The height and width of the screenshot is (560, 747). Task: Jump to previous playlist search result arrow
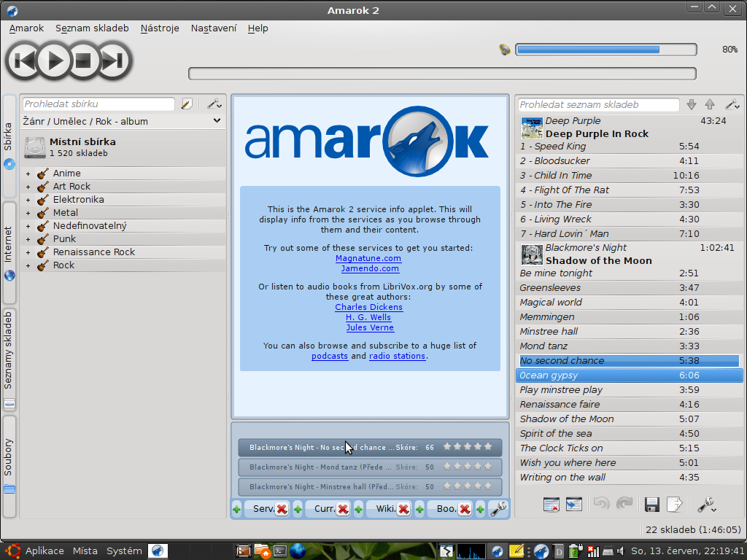click(710, 105)
